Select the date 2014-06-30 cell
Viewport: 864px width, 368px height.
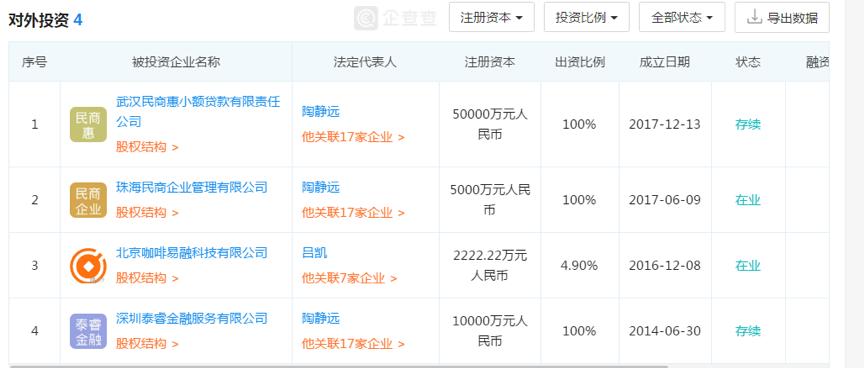(665, 331)
